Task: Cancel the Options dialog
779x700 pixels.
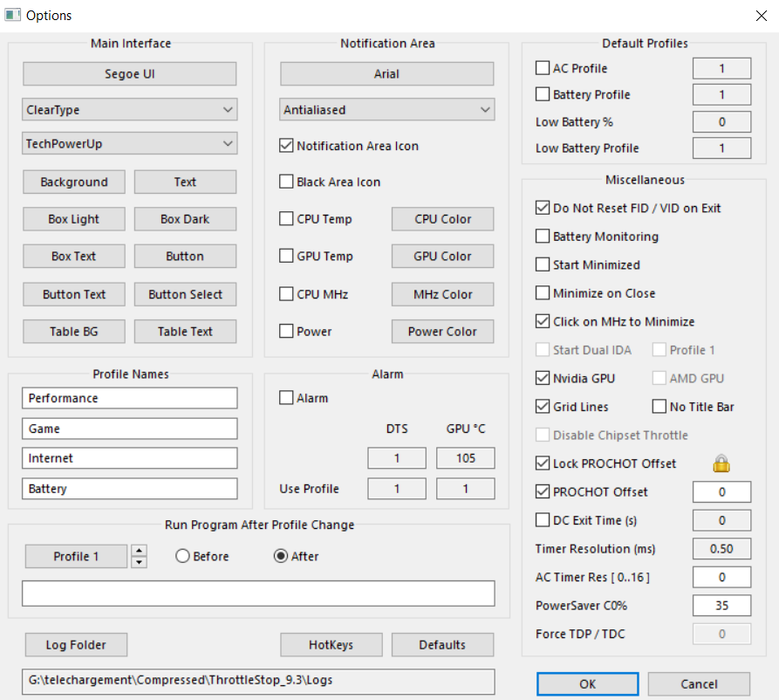Action: (x=699, y=684)
